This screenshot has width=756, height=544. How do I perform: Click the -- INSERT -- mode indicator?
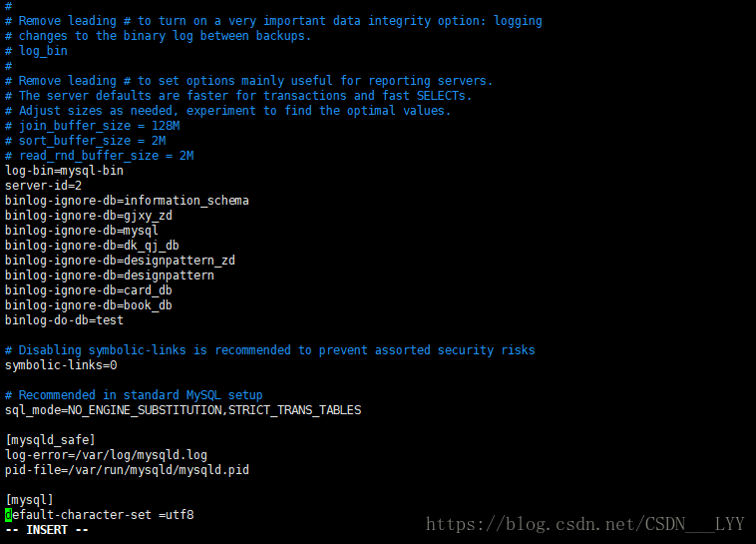pyautogui.click(x=47, y=530)
